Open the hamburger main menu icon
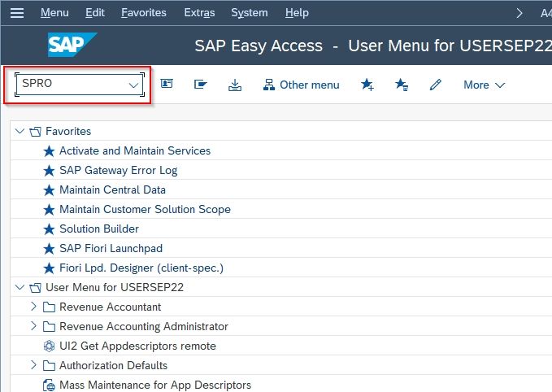552x392 pixels. coord(17,13)
